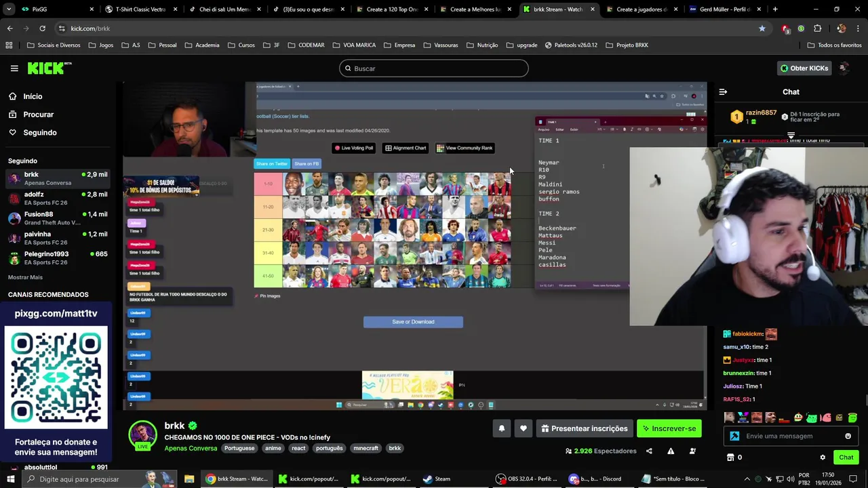Open the Jogos bookmark folder
The height and width of the screenshot is (488, 868).
click(x=100, y=45)
